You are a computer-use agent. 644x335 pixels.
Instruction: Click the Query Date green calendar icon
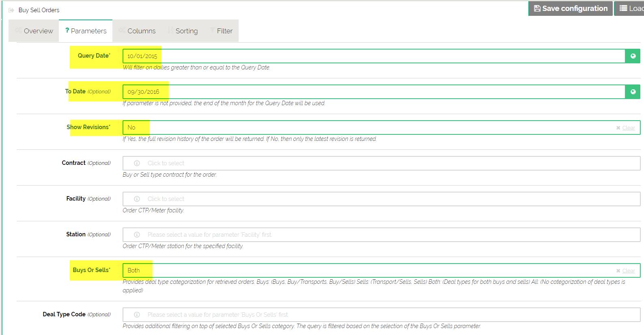633,56
